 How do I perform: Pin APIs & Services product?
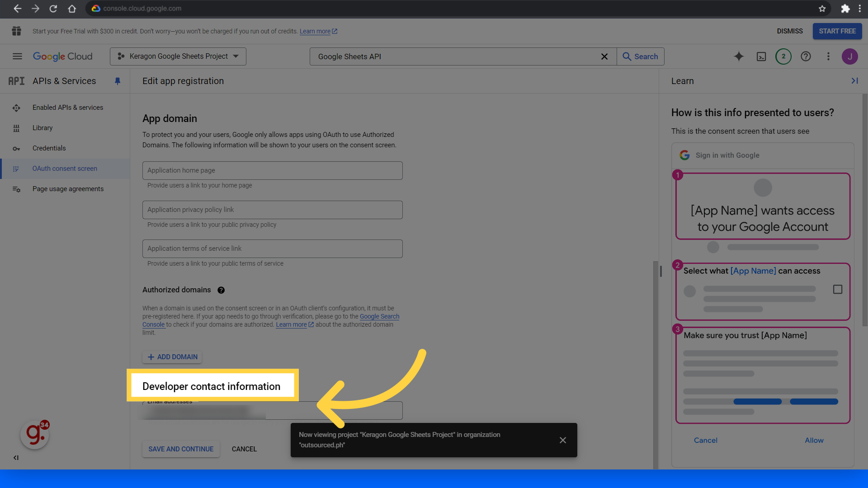coord(118,81)
